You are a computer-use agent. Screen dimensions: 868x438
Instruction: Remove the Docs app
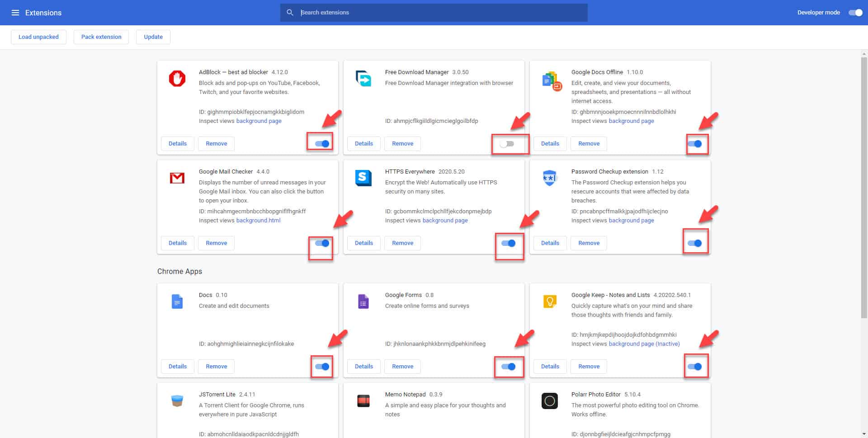217,367
